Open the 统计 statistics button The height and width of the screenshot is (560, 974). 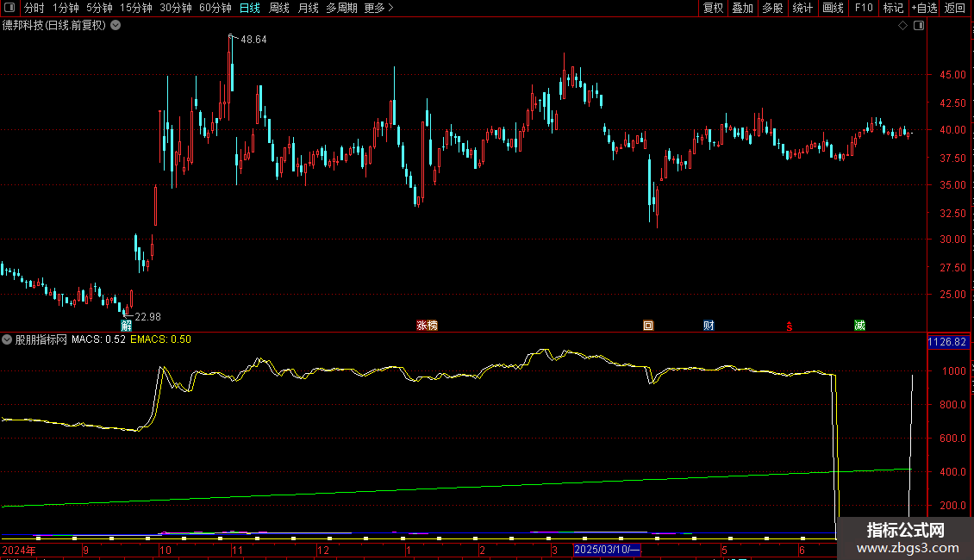pos(802,8)
